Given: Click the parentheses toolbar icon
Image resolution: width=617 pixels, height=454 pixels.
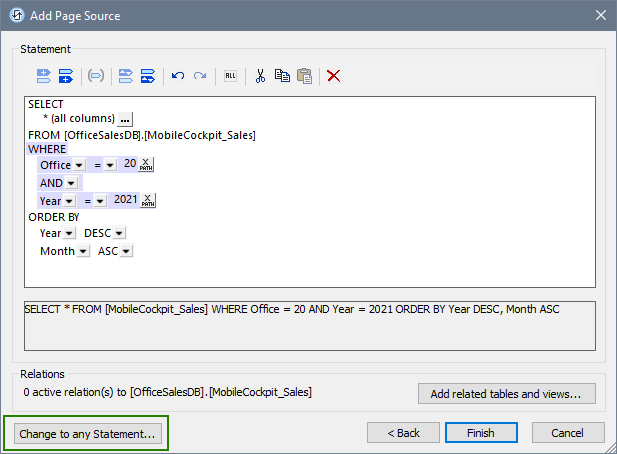Looking at the screenshot, I should pos(96,76).
